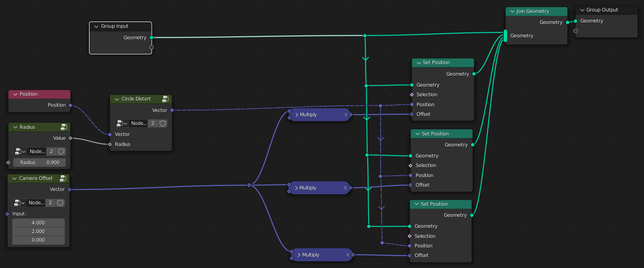Image resolution: width=644 pixels, height=268 pixels.
Task: Open the node tree browser in Camera Offset node
Action: (x=20, y=202)
